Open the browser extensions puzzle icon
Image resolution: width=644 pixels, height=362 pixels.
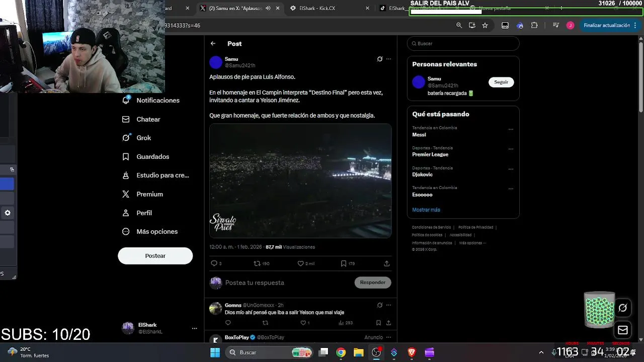click(x=534, y=25)
